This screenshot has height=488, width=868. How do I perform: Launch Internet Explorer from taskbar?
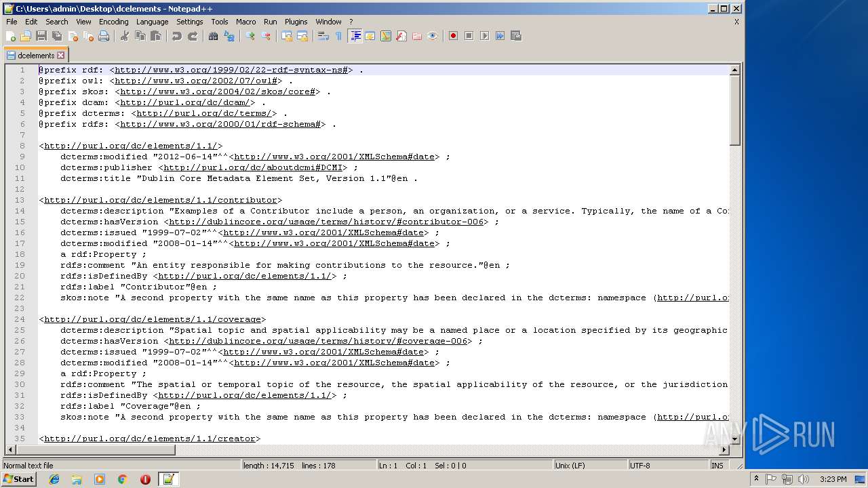(54, 479)
